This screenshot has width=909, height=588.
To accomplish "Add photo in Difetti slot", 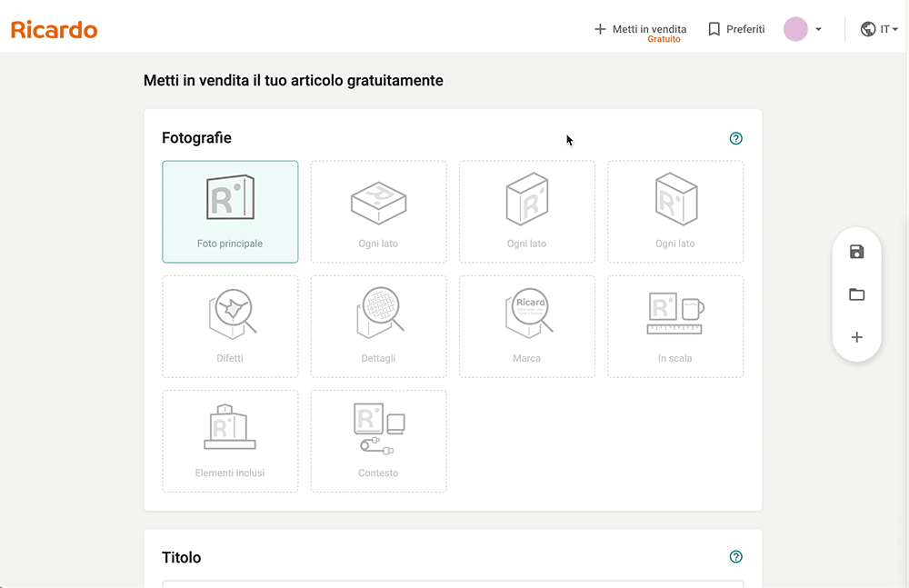I will (x=230, y=326).
